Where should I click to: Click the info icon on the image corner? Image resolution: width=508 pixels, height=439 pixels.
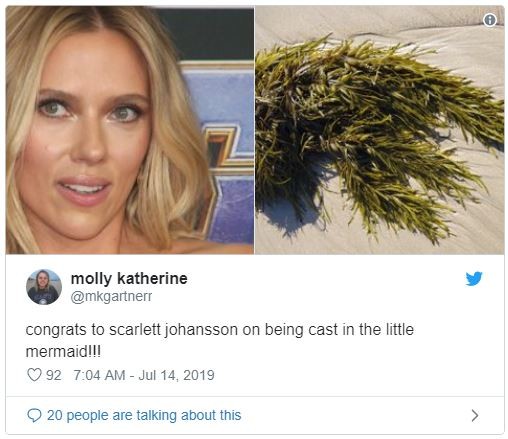[x=489, y=20]
